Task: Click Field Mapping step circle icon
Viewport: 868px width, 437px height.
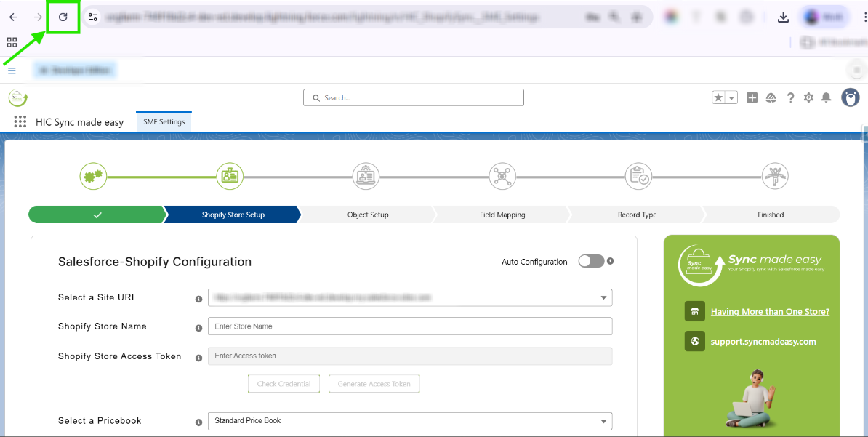Action: [502, 177]
